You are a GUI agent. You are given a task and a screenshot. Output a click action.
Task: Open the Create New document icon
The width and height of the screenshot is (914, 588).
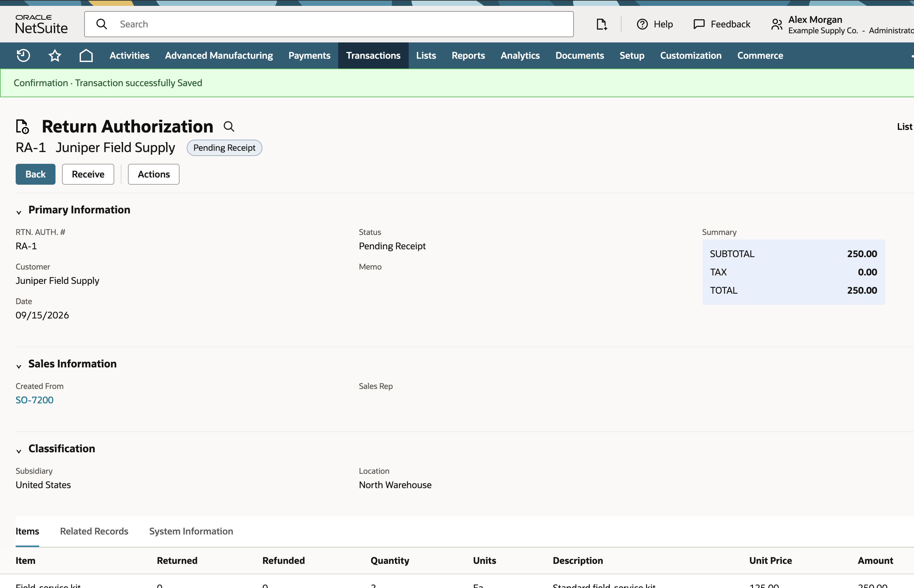pyautogui.click(x=602, y=24)
